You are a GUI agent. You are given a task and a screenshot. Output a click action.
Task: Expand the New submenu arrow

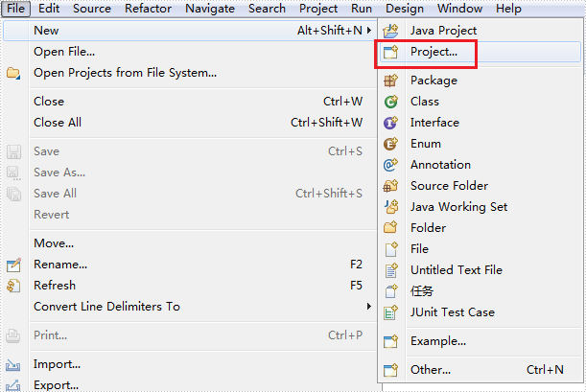pos(369,31)
